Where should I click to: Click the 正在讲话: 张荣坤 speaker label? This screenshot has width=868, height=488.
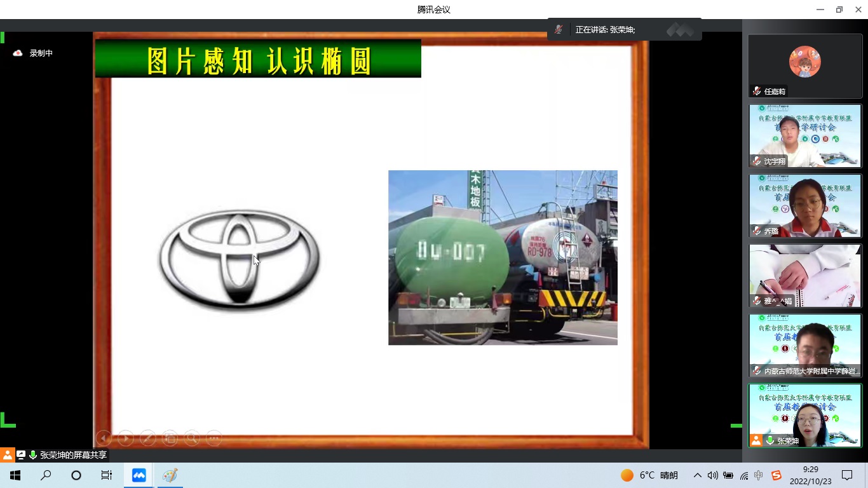pos(605,30)
